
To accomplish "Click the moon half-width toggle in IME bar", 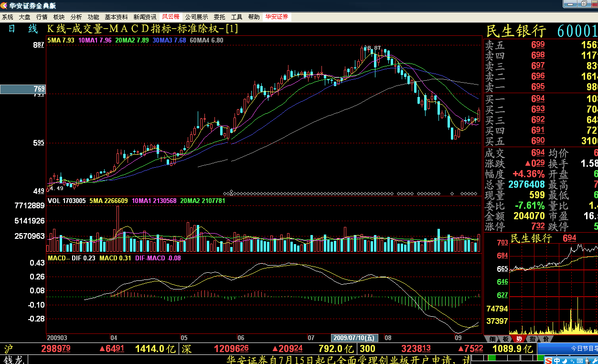I will 565,361.
